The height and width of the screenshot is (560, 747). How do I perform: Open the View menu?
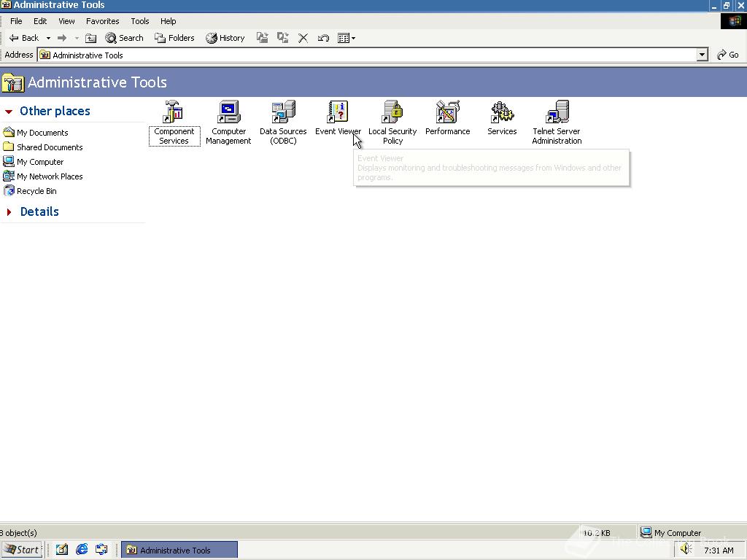coord(66,21)
